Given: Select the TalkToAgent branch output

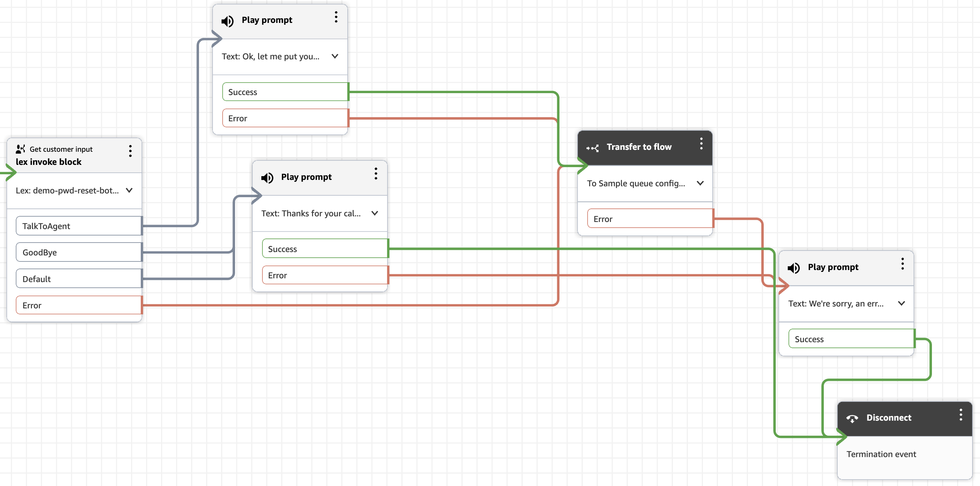Looking at the screenshot, I should (78, 226).
